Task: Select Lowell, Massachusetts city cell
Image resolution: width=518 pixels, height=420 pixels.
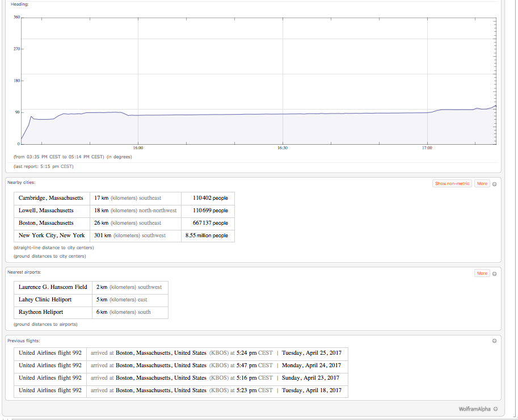Action: [52, 211]
